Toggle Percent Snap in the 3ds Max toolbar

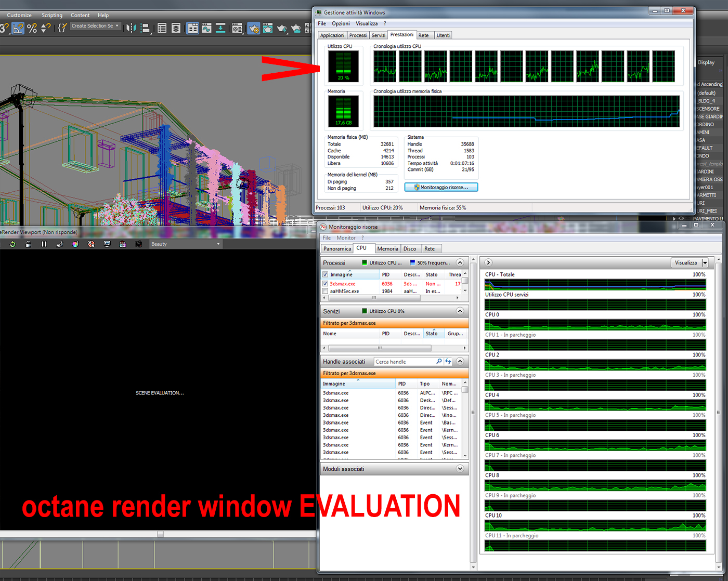[x=32, y=28]
